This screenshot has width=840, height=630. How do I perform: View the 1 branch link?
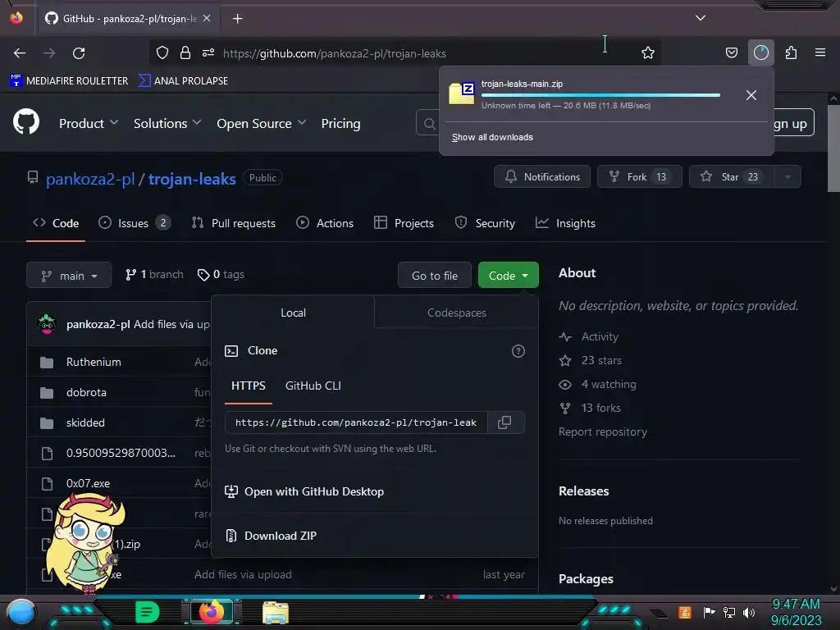pos(154,274)
